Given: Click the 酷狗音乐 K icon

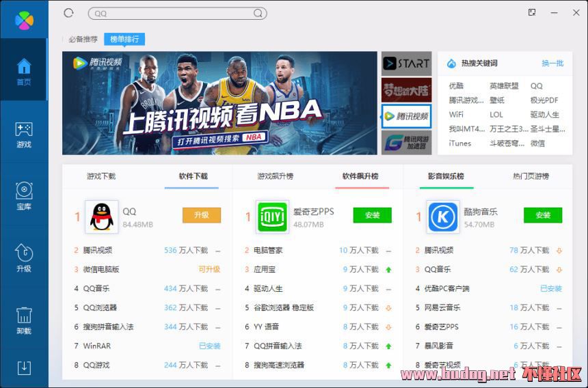Looking at the screenshot, I should [443, 217].
